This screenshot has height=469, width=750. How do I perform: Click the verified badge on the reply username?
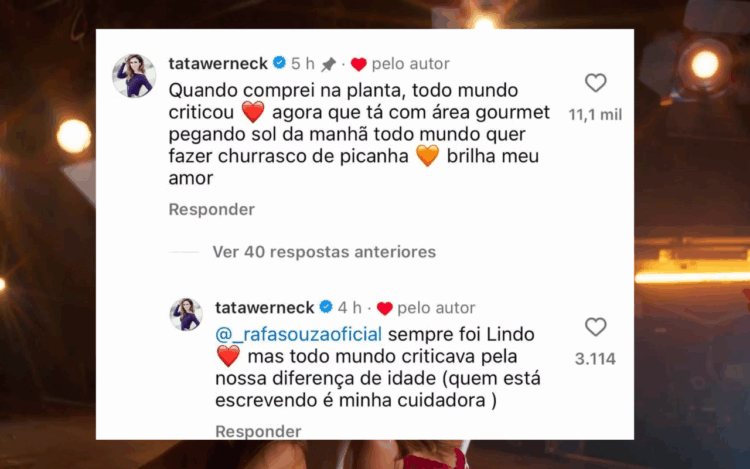click(326, 307)
